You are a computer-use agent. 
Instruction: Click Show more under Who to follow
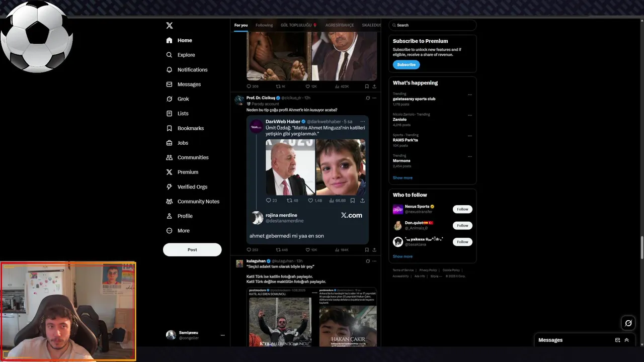(403, 256)
